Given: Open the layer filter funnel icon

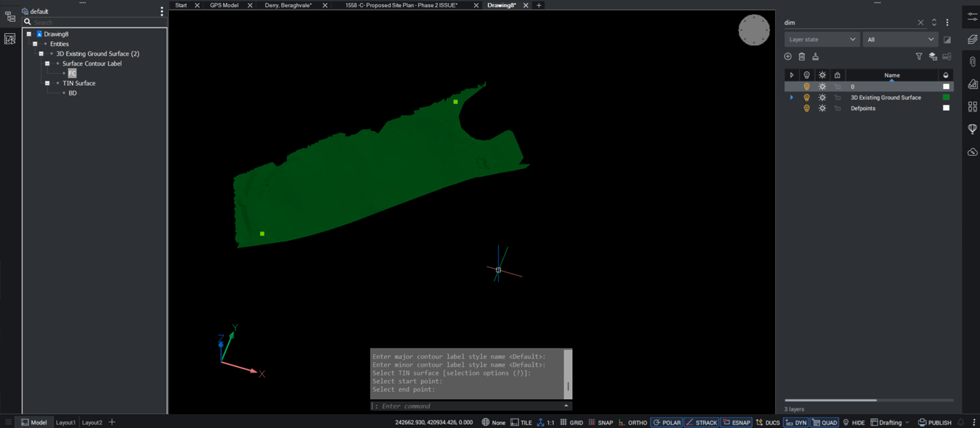Looking at the screenshot, I should click(919, 57).
